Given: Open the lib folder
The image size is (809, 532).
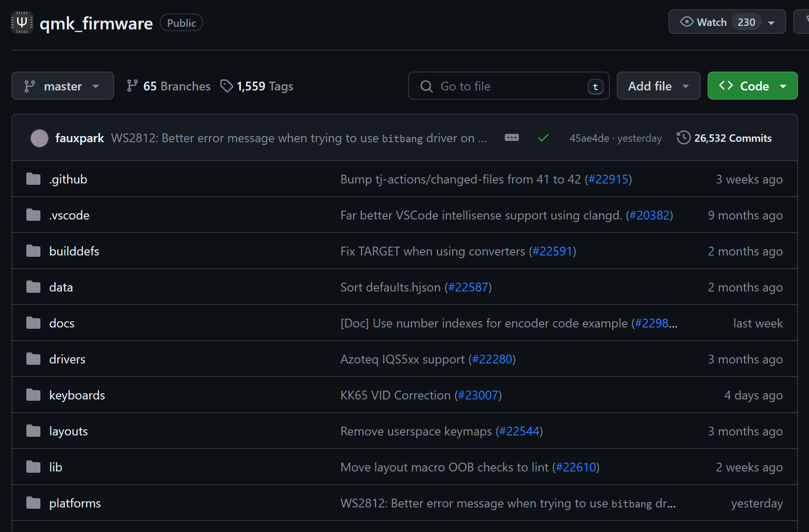Looking at the screenshot, I should pos(56,467).
